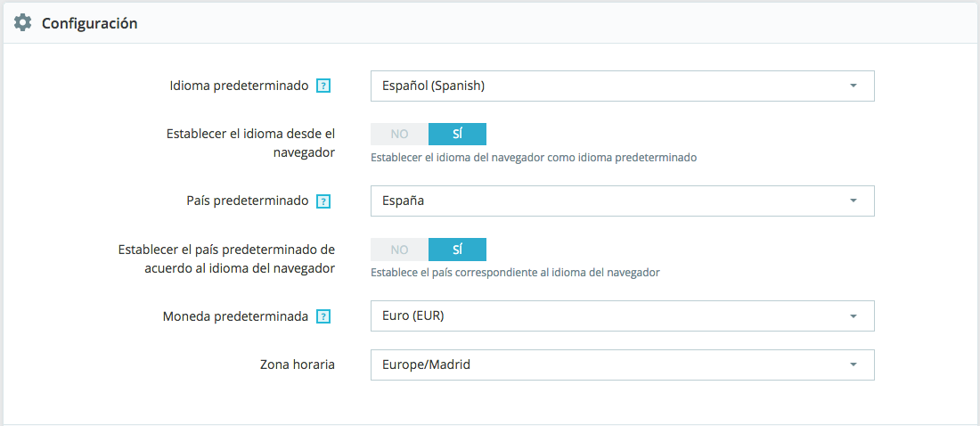Click help icon next to País predeterminado
The height and width of the screenshot is (426, 980).
324,201
